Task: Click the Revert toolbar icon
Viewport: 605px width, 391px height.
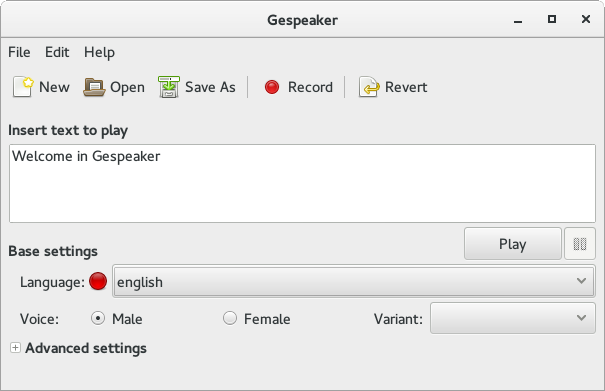Action: coord(369,87)
